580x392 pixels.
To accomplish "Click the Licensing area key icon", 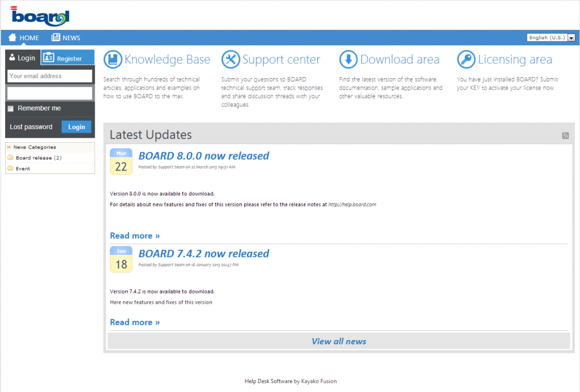I will coord(466,59).
